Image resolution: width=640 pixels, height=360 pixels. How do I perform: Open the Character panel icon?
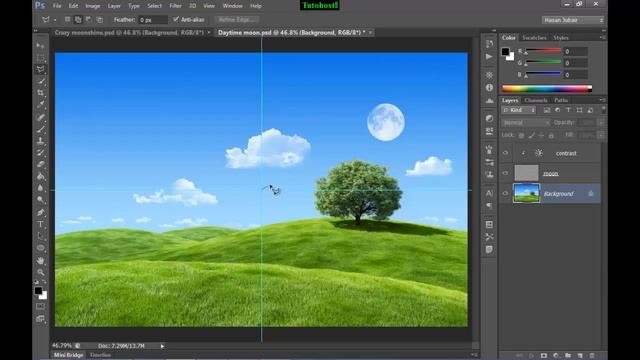[x=489, y=193]
